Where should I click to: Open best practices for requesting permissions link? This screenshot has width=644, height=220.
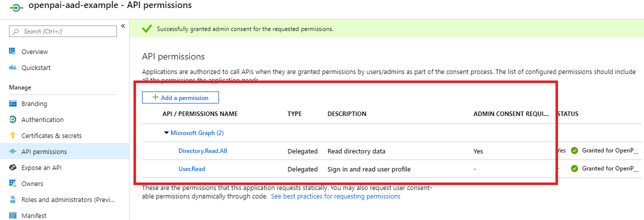335,196
